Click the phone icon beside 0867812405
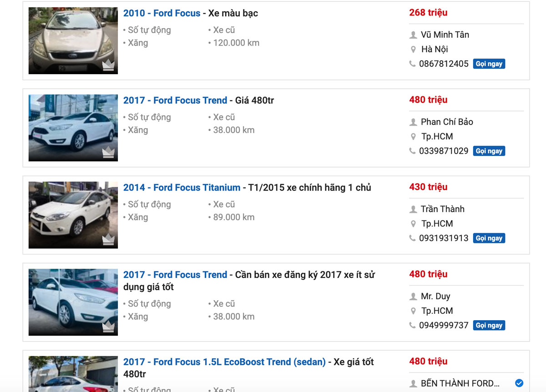The image size is (546, 392). pos(413,64)
